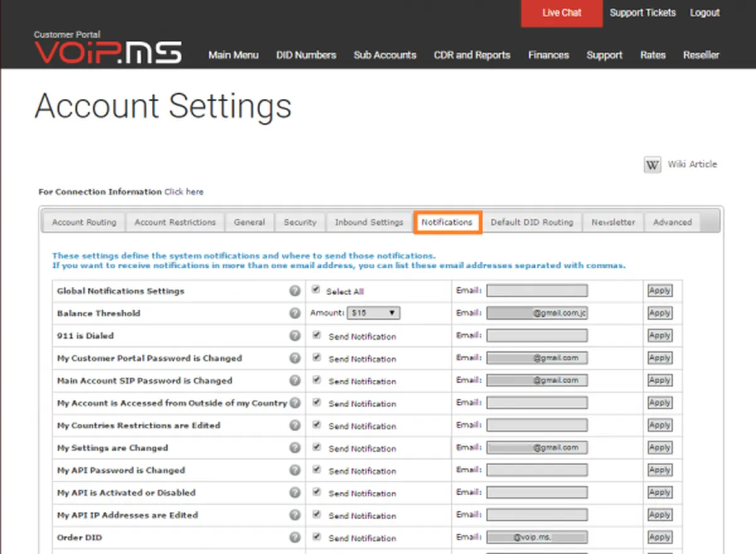
Task: Follow Click here for Connection Information
Action: (x=184, y=191)
